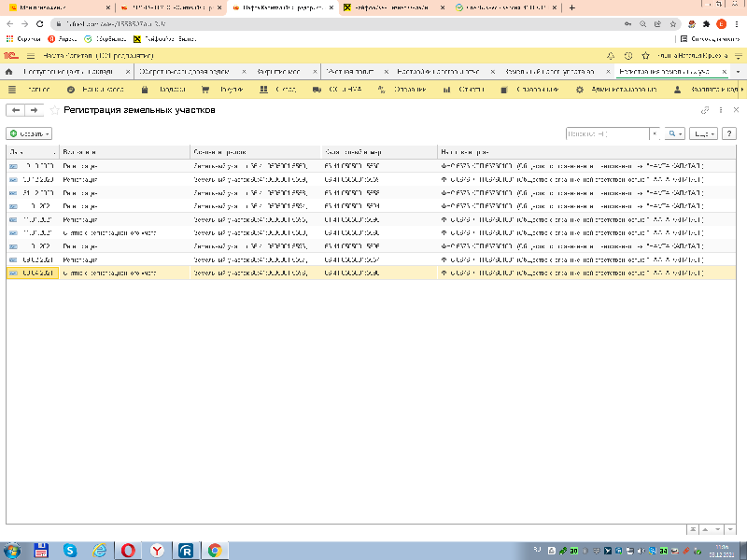
Task: Open the Райффайзен Бизнес bookmark
Action: coord(165,39)
